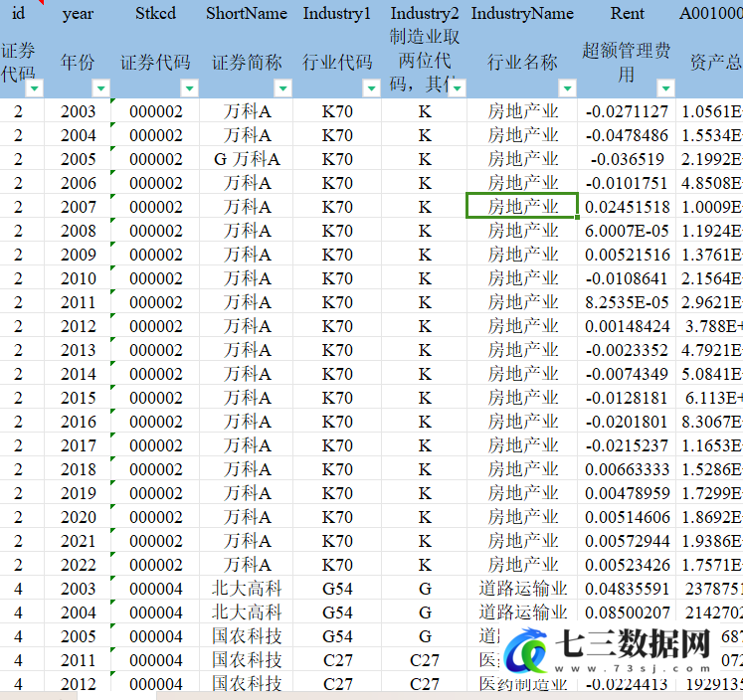Select the 'ShortName' header cell

(x=247, y=13)
